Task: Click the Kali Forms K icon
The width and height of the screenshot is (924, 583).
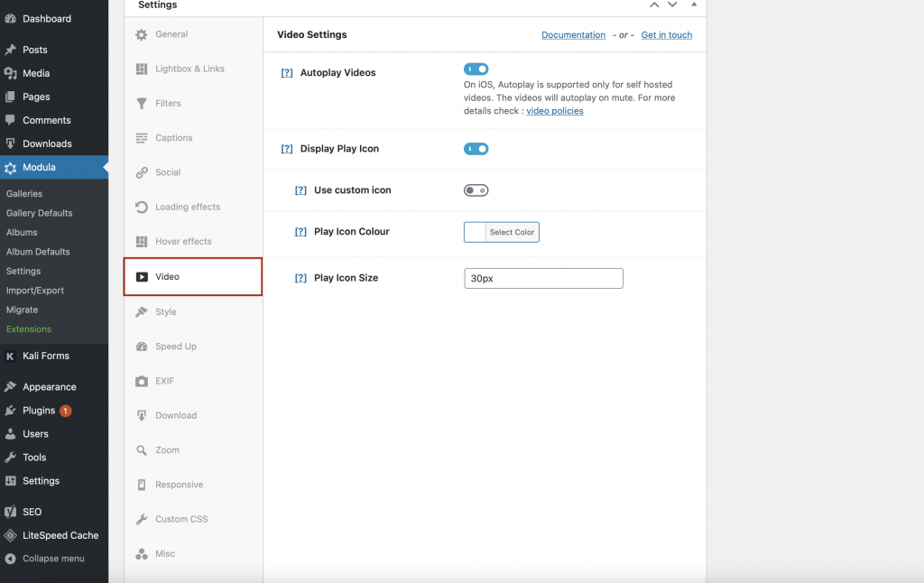Action: click(10, 356)
